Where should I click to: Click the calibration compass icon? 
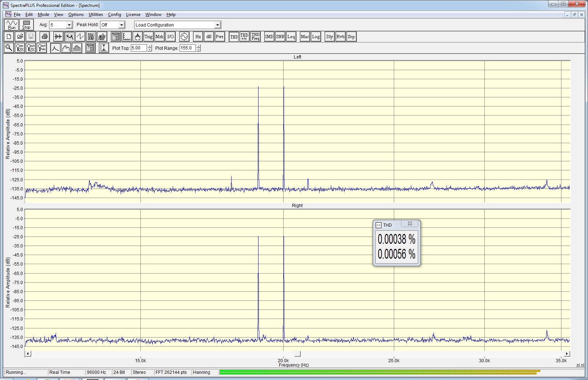point(137,37)
